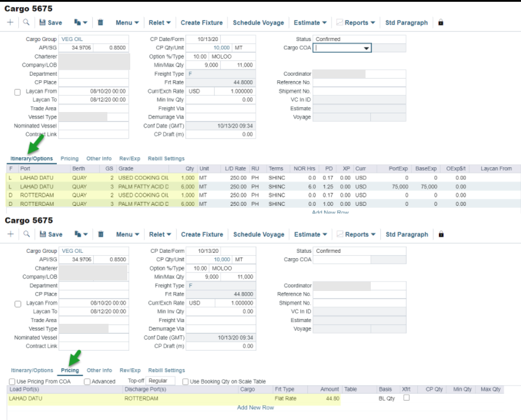Screen dimensions: 521x420
Task: Click the Save disk icon in the upper toolbar
Action: (x=43, y=22)
